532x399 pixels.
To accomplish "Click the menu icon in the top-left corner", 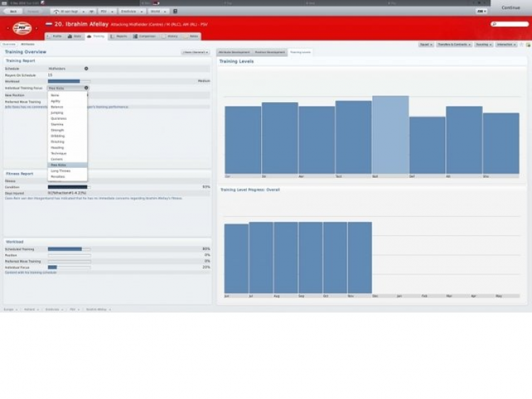I will coord(4,3).
